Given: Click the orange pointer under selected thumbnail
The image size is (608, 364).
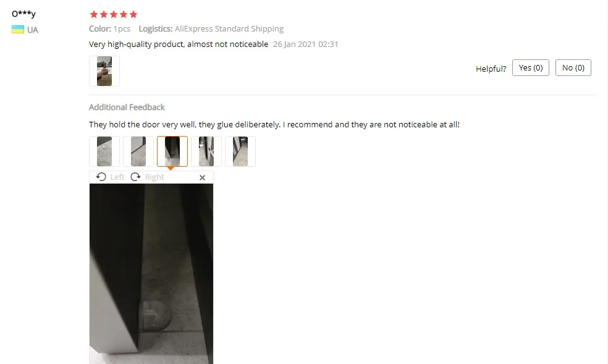Looking at the screenshot, I should (x=170, y=168).
